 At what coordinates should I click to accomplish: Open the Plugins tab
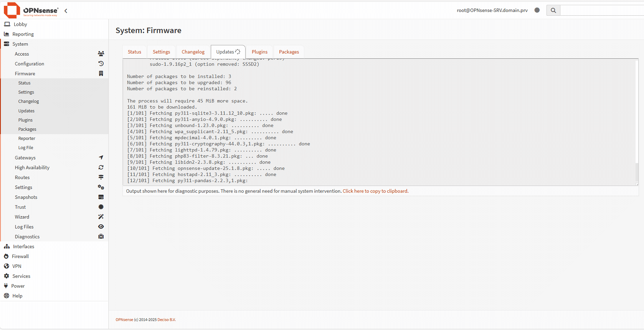259,52
